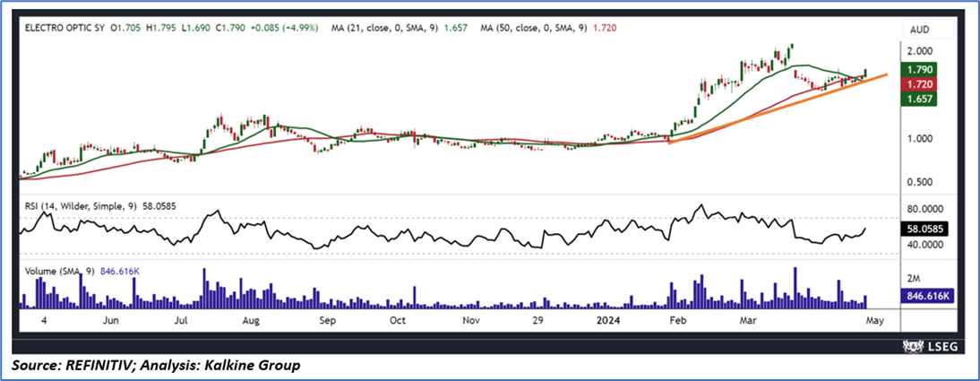The height and width of the screenshot is (381, 980).
Task: Open the MA (21, close, 0, SMA, 9) legend
Action: pyautogui.click(x=383, y=28)
